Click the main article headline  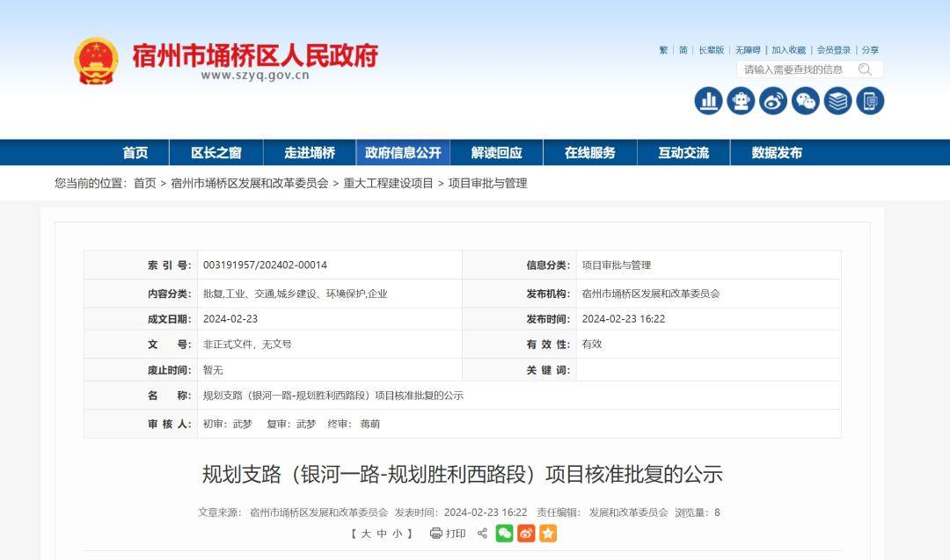click(463, 474)
